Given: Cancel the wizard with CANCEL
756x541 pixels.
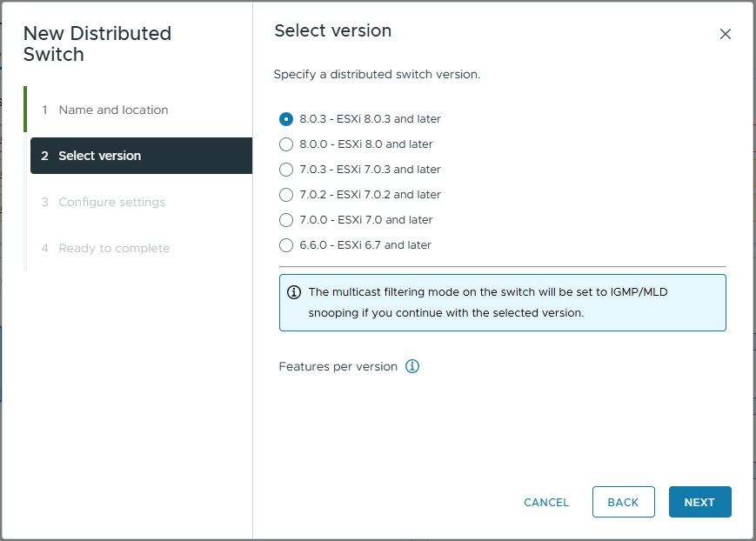Looking at the screenshot, I should (546, 502).
